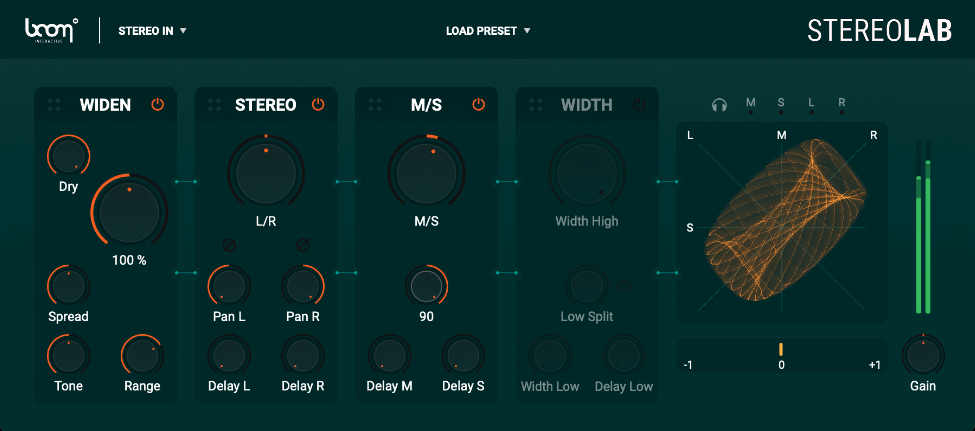
Task: Disable the M/S module power button
Action: 478,104
